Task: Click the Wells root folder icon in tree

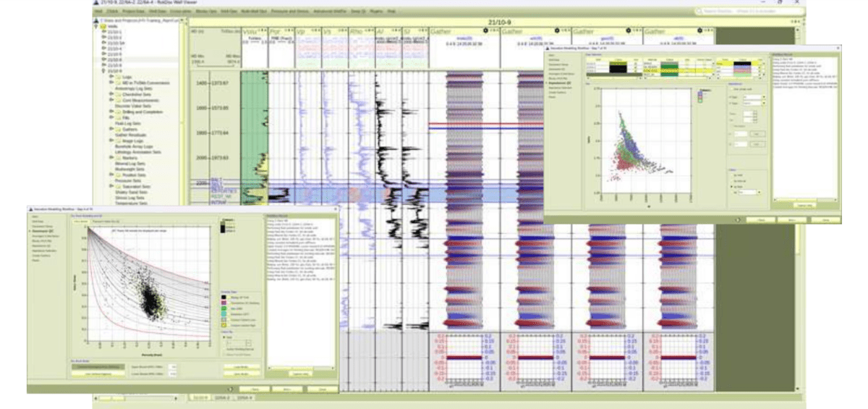Action: [x=103, y=27]
